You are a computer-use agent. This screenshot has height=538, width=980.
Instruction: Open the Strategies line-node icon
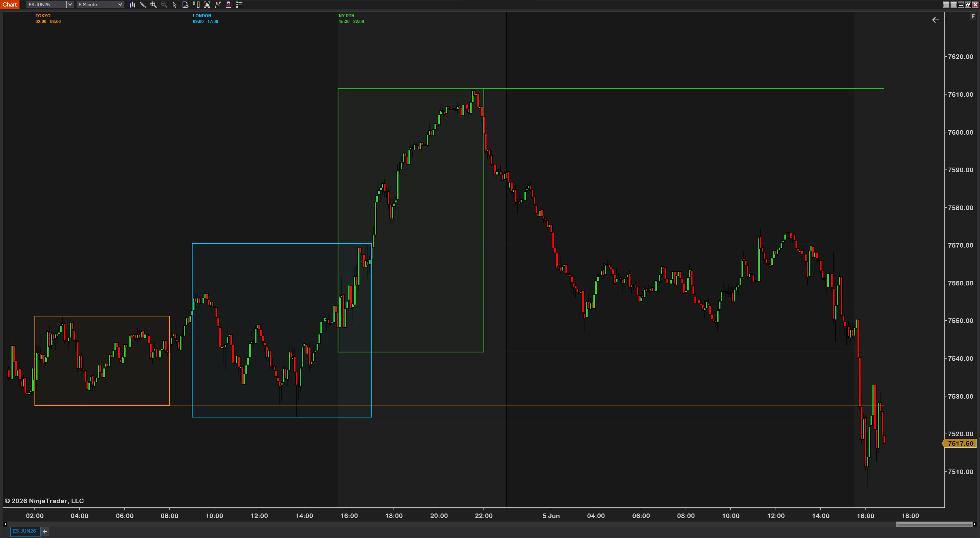[218, 5]
